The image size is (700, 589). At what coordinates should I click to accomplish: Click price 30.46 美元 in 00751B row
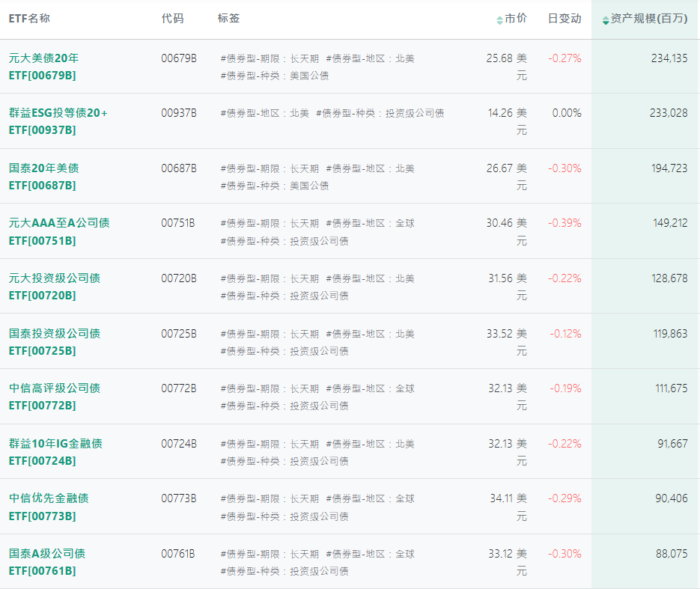click(507, 231)
